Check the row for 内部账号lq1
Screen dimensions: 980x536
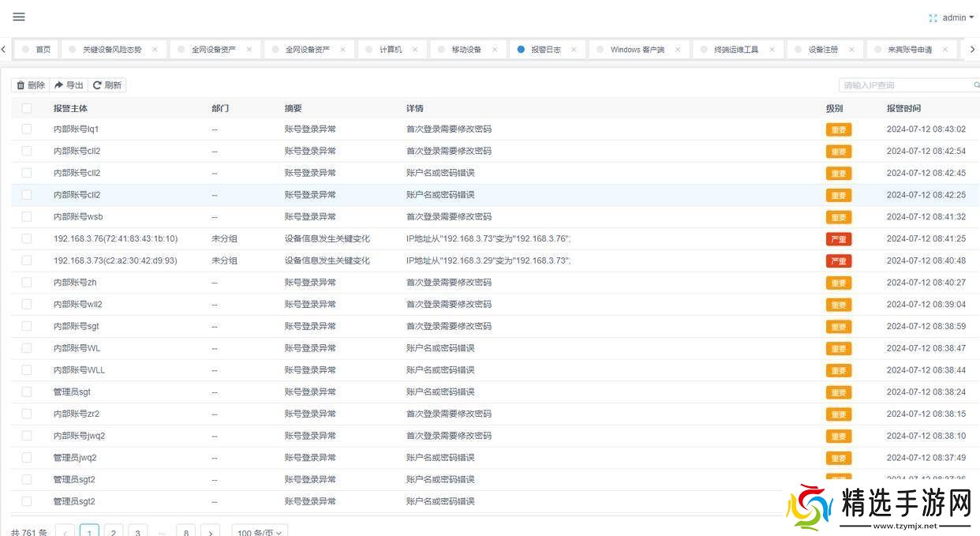tap(27, 129)
